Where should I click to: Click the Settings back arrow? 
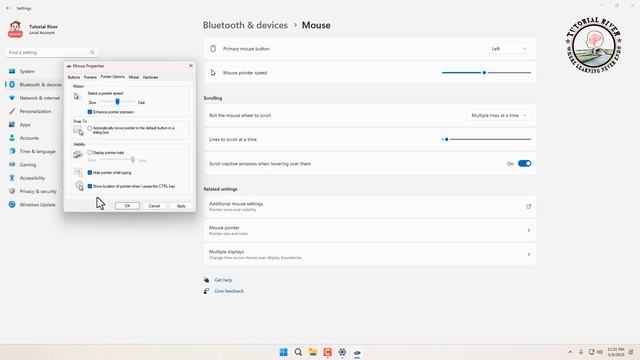8,8
